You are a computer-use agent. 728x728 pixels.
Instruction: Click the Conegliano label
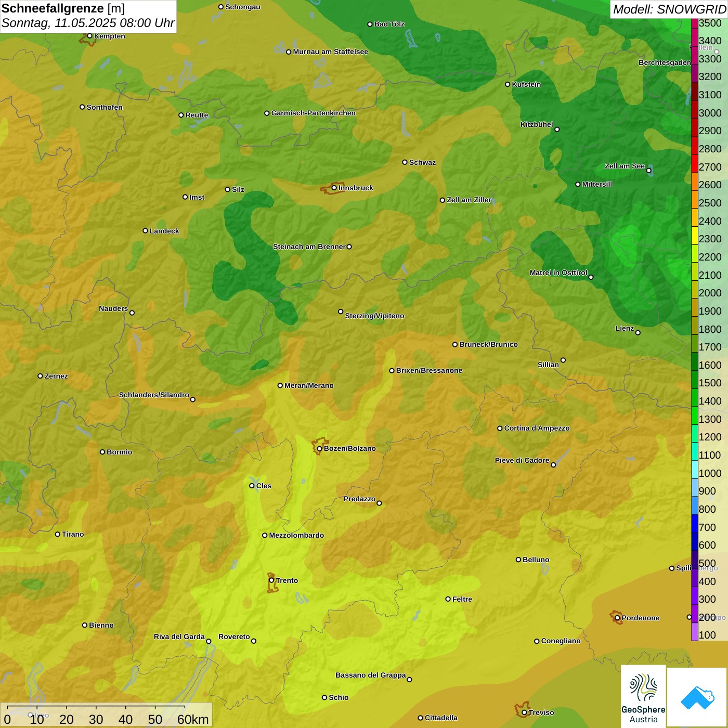[x=561, y=641]
